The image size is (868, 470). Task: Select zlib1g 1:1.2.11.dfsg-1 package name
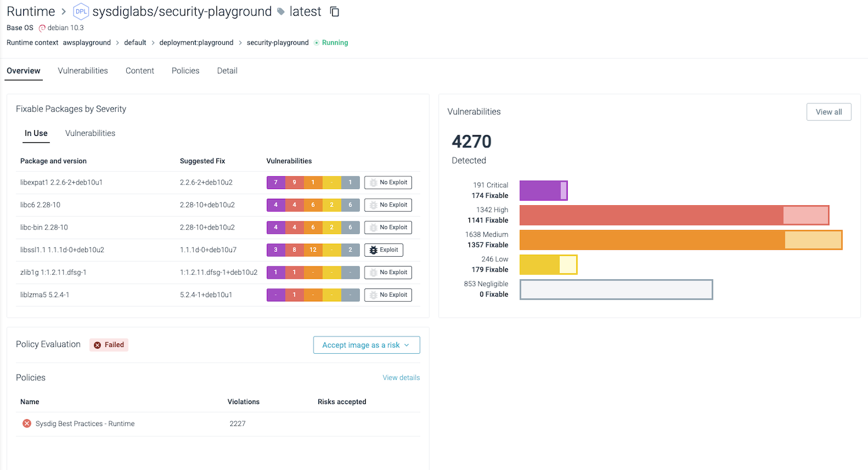tap(53, 272)
